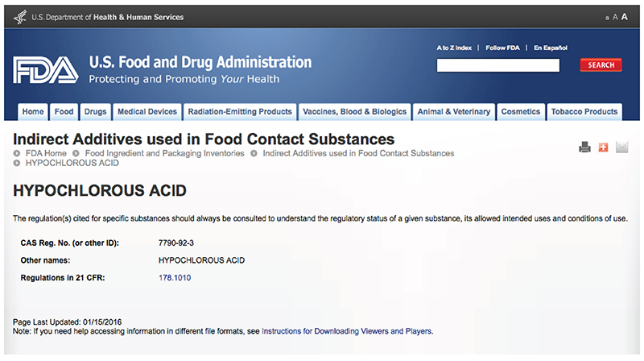Switch to the Medical Devices tab
Viewport: 644px width, 361px height.
click(x=147, y=112)
